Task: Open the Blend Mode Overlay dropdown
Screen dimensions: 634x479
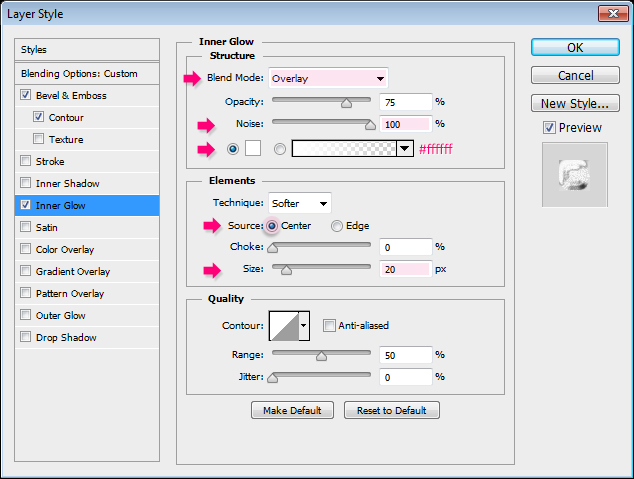Action: pos(328,78)
